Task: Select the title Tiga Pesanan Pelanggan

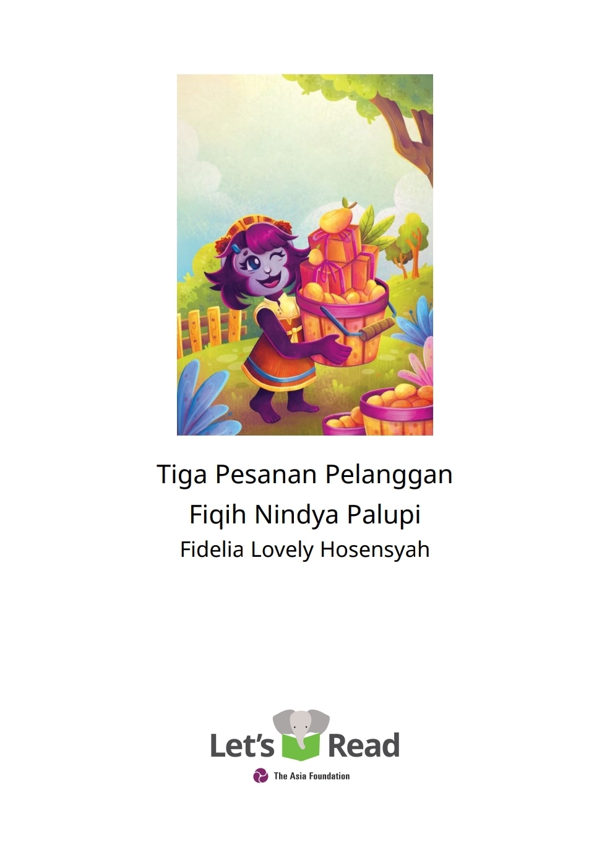Action: pyautogui.click(x=304, y=475)
